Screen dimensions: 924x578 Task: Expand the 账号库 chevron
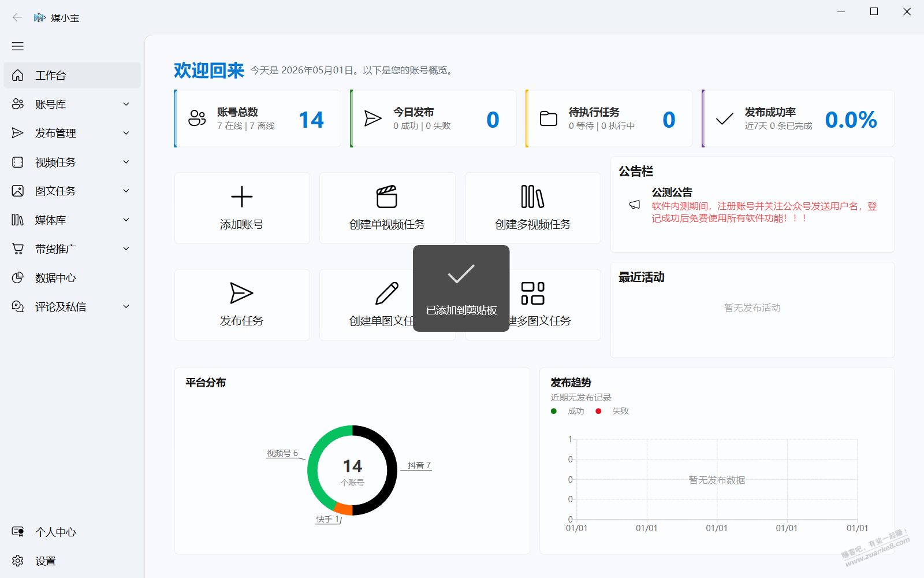click(x=126, y=104)
